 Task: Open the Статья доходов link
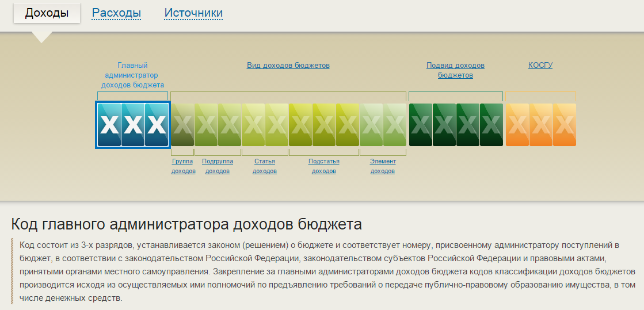pyautogui.click(x=265, y=166)
